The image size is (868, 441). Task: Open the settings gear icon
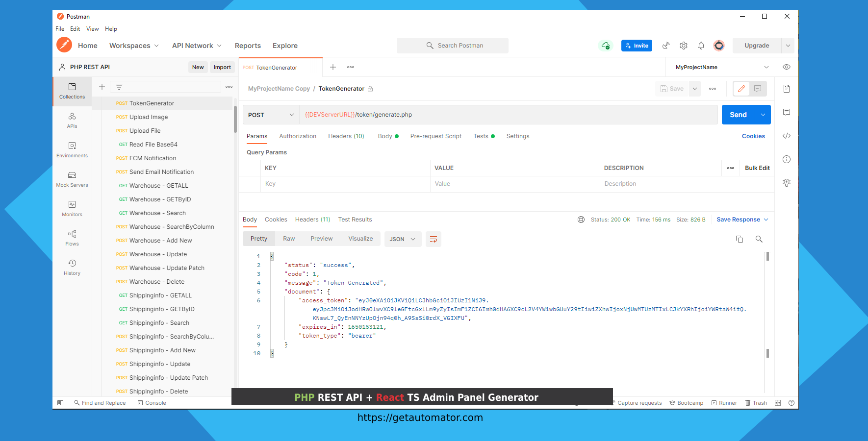684,46
